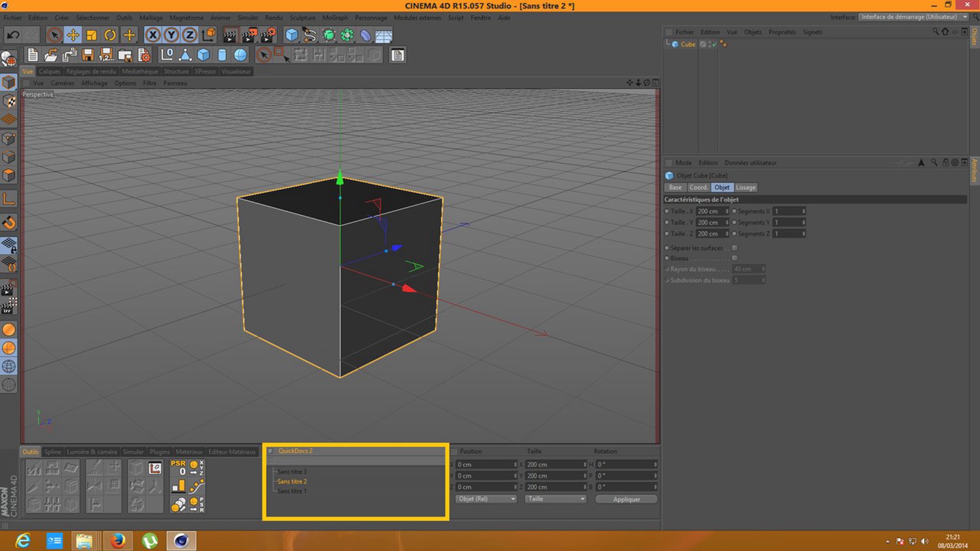Toggle the X axis lock icon

[x=153, y=35]
